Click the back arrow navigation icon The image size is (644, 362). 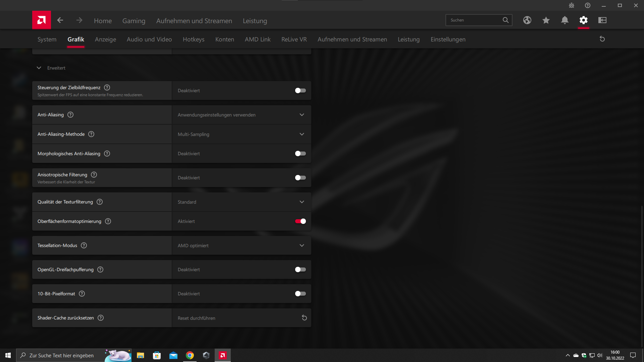[x=60, y=20]
